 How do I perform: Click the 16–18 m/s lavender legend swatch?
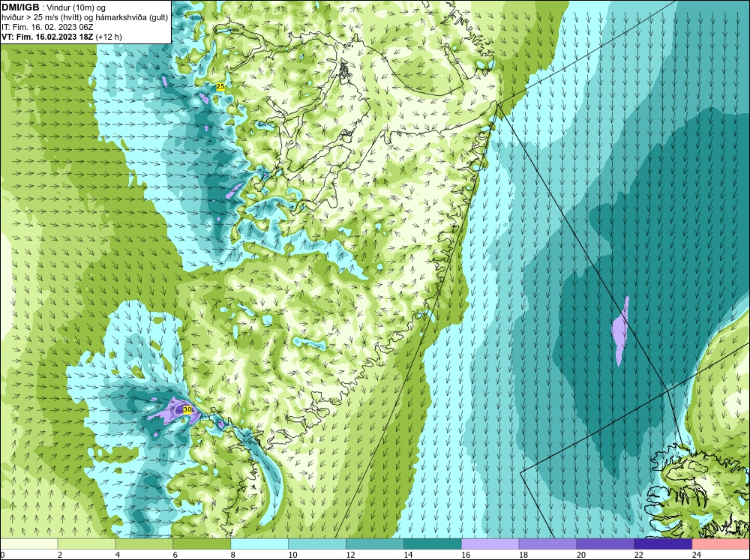pos(490,544)
